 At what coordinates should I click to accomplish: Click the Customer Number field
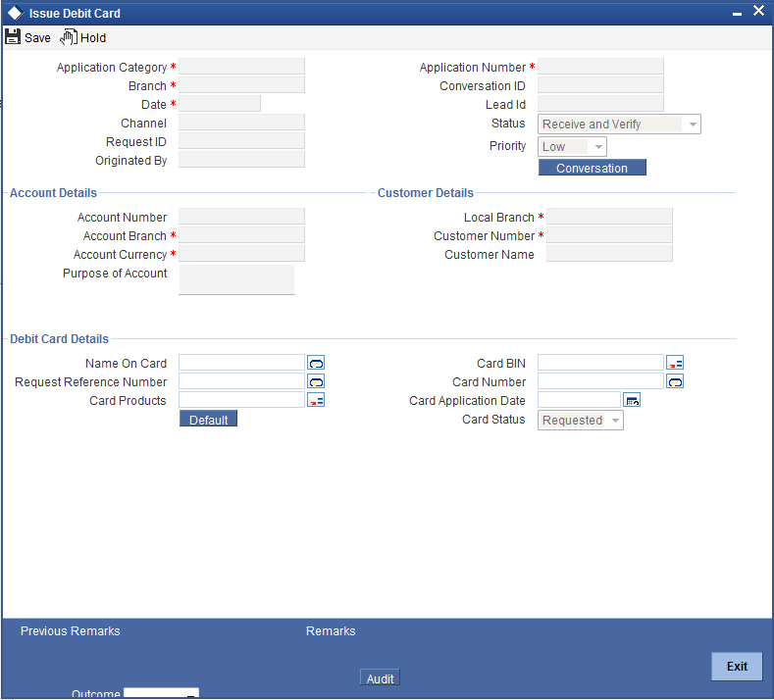click(609, 235)
